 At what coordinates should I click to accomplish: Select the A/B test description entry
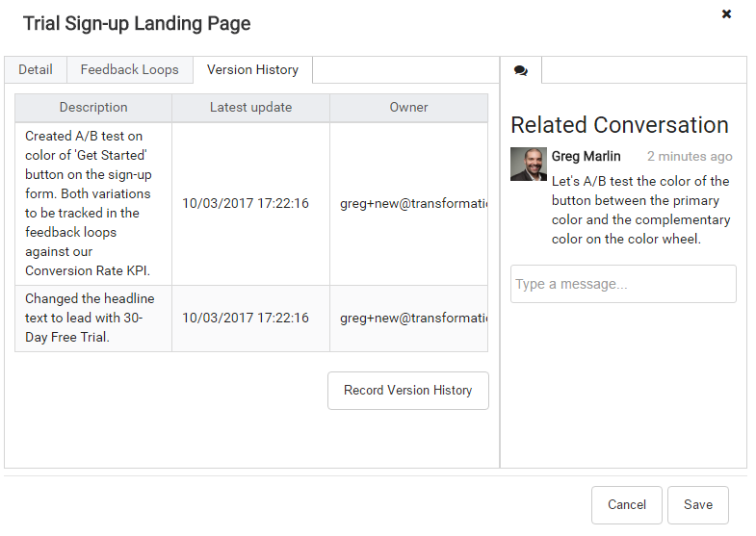(91, 203)
